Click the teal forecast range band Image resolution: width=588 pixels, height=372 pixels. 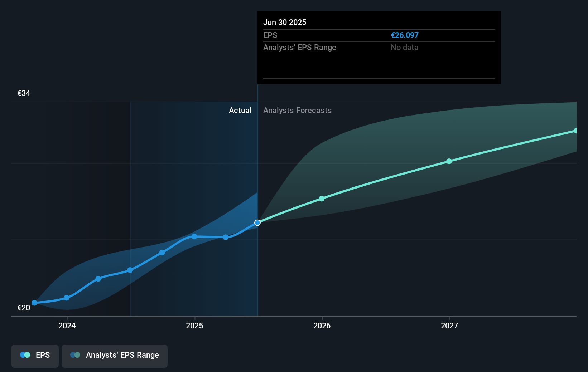pos(394,143)
